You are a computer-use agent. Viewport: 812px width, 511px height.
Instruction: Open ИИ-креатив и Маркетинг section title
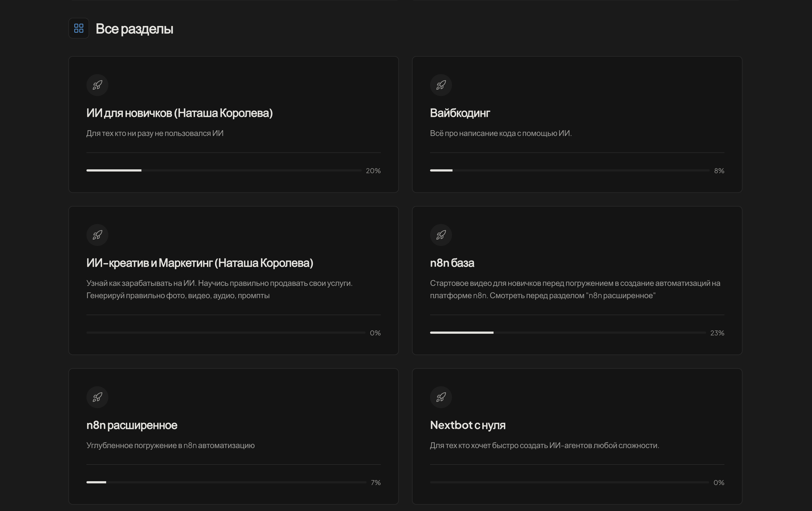coord(200,263)
